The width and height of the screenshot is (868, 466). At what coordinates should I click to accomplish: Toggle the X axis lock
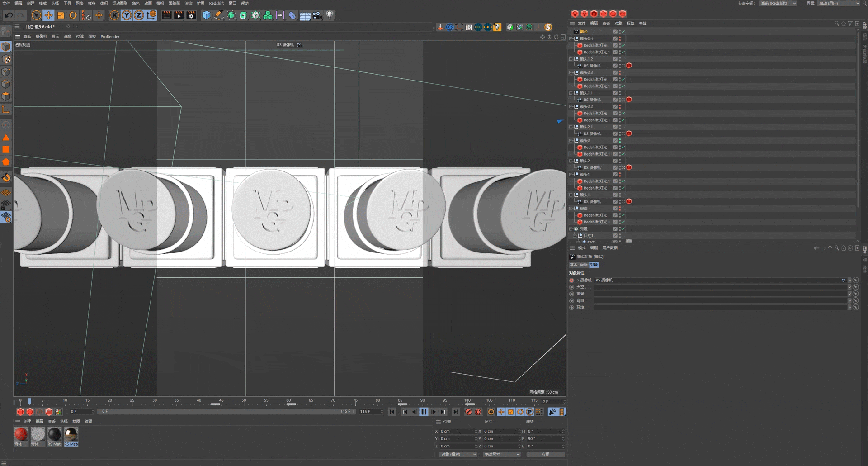114,15
